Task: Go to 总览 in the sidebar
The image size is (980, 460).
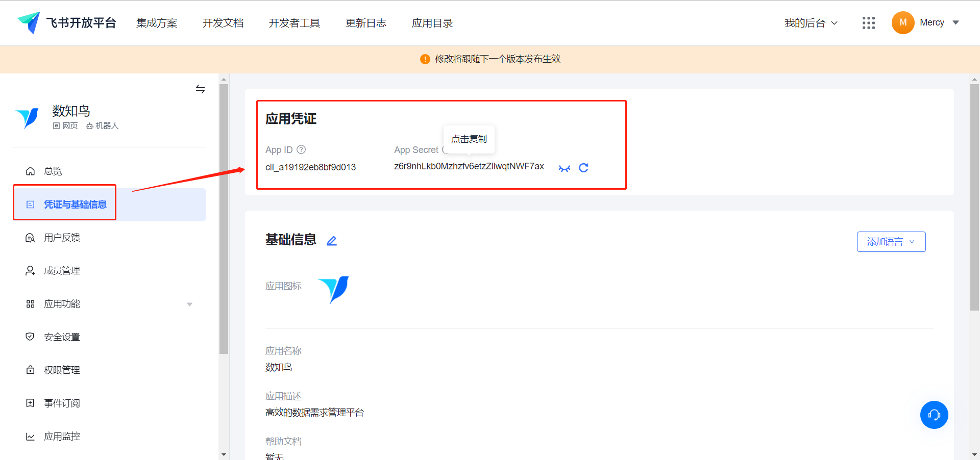Action: pos(109,171)
